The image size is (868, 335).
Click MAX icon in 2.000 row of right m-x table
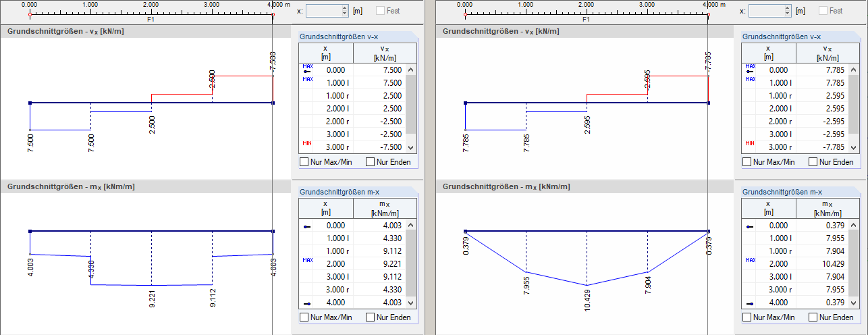[x=751, y=260]
